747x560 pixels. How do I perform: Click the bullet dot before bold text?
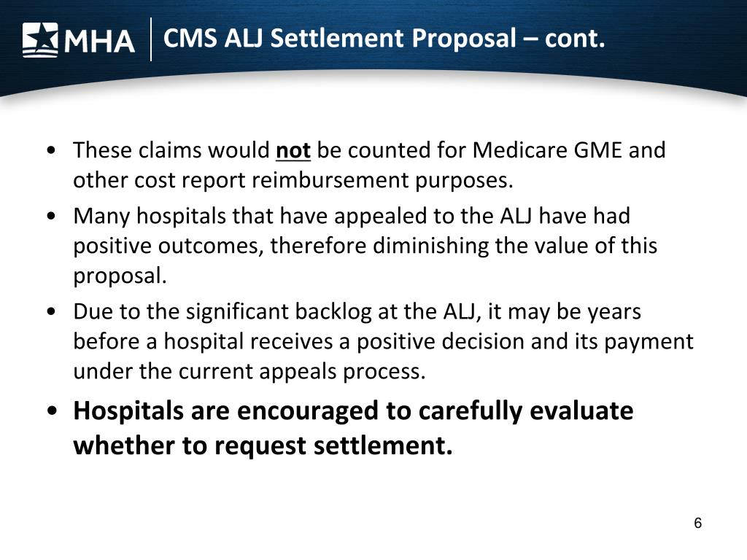pos(53,411)
